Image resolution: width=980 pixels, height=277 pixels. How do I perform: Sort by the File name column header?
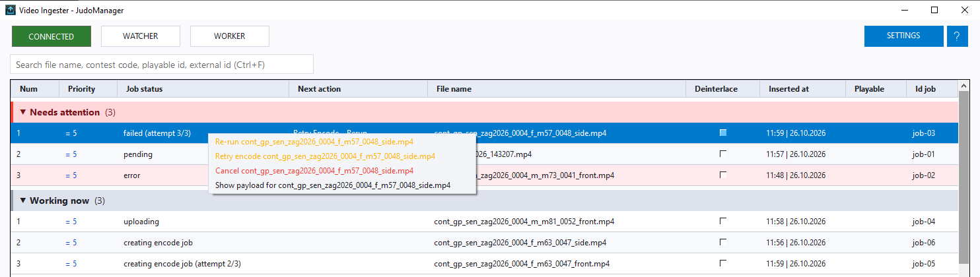coord(557,89)
